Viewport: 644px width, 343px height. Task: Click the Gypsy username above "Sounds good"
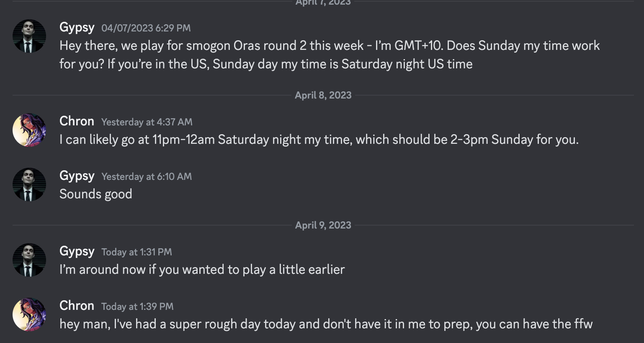77,176
